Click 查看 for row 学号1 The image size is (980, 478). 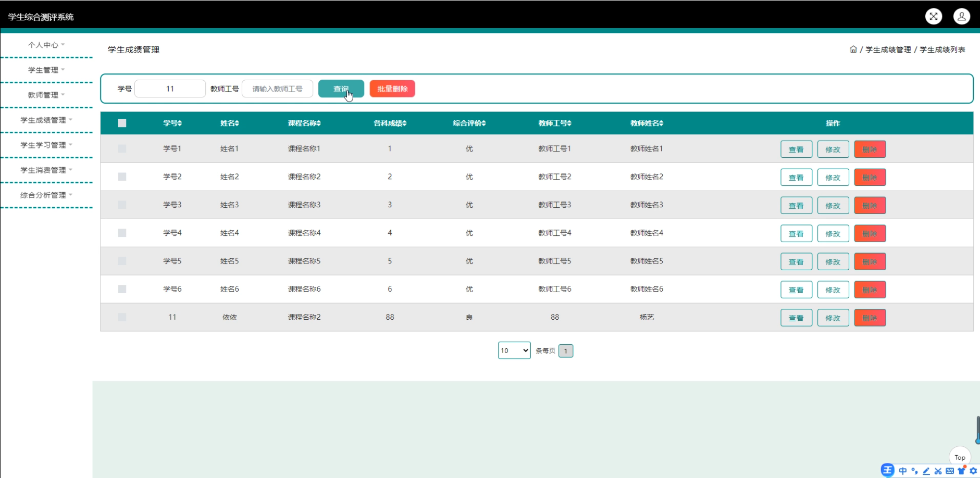[x=796, y=149]
